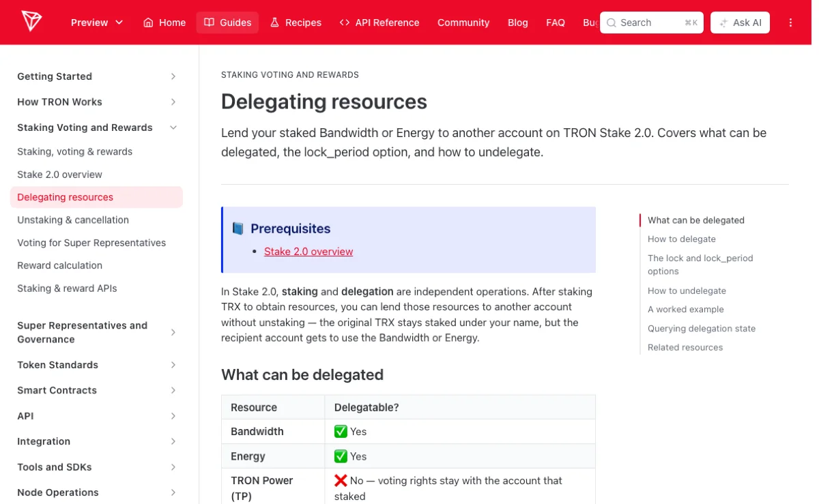Viewport: 819px width, 504px height.
Task: Expand the Node Operations section
Action: pyautogui.click(x=97, y=492)
